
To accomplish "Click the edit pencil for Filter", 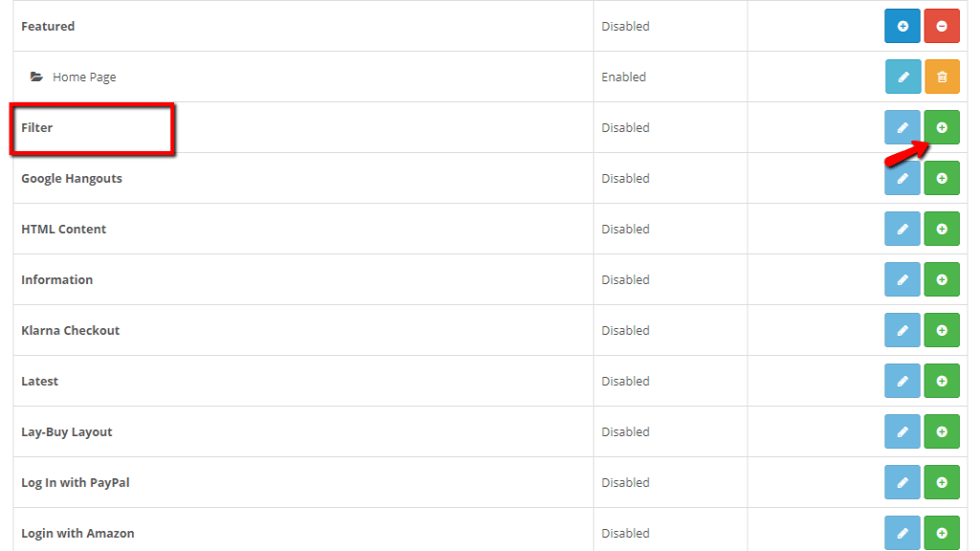I will pos(902,127).
